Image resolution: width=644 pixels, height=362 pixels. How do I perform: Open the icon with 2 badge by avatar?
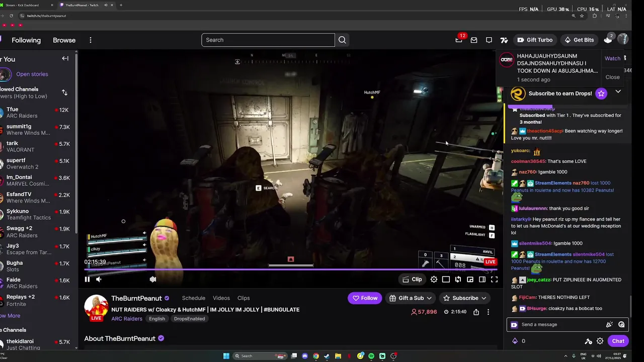(608, 40)
